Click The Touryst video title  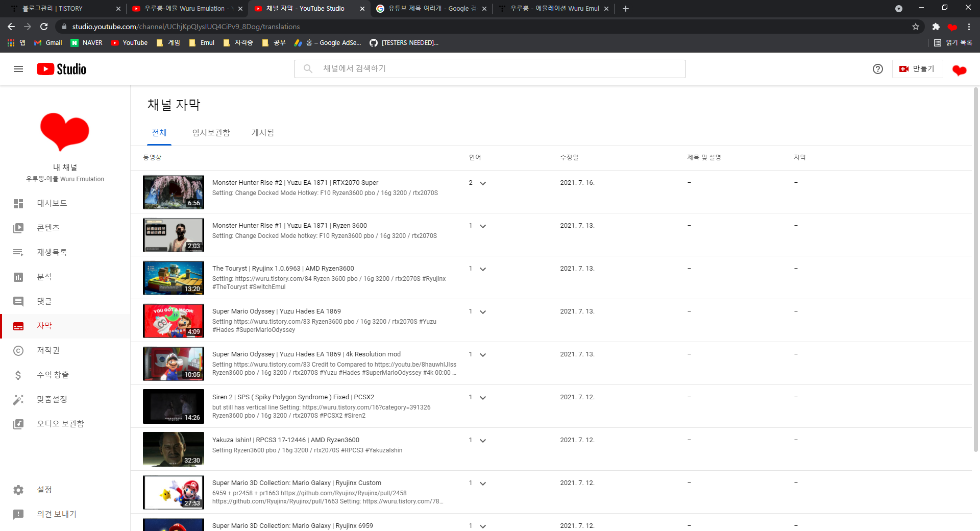[x=283, y=269]
